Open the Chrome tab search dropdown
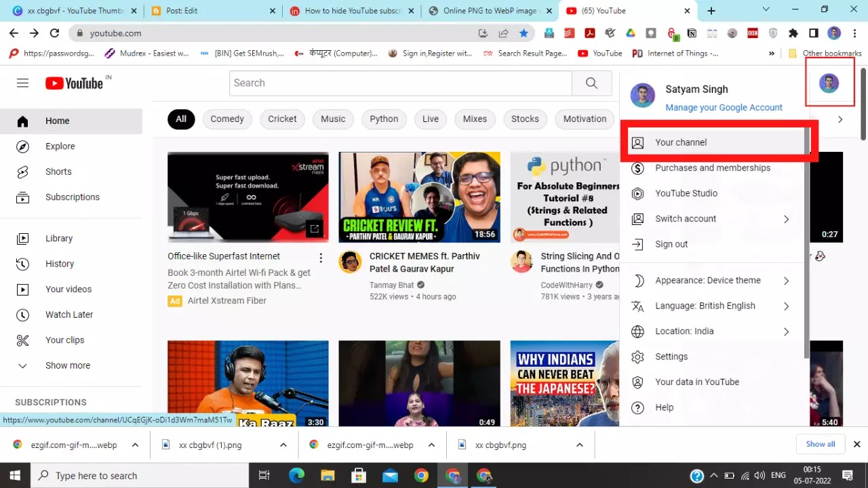The height and width of the screenshot is (488, 868). (766, 10)
